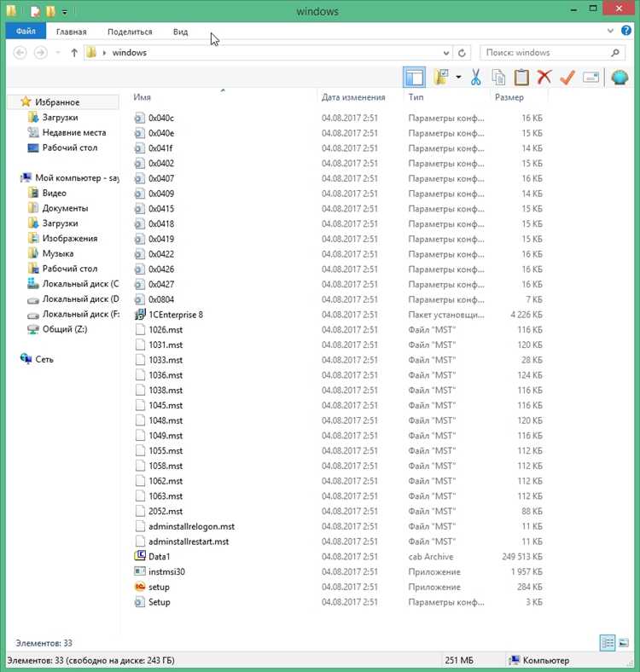The image size is (640, 672).
Task: Click the red X Delete icon
Action: click(544, 77)
